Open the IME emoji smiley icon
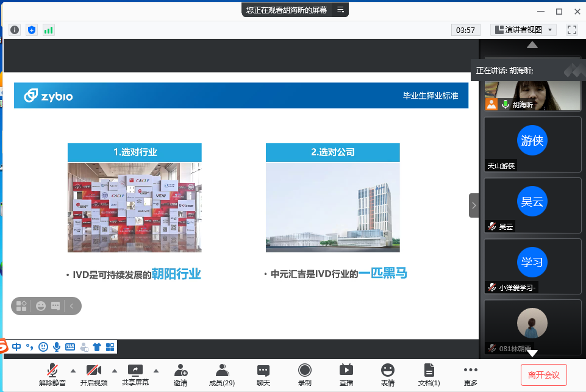Image resolution: width=586 pixels, height=392 pixels. pos(43,347)
